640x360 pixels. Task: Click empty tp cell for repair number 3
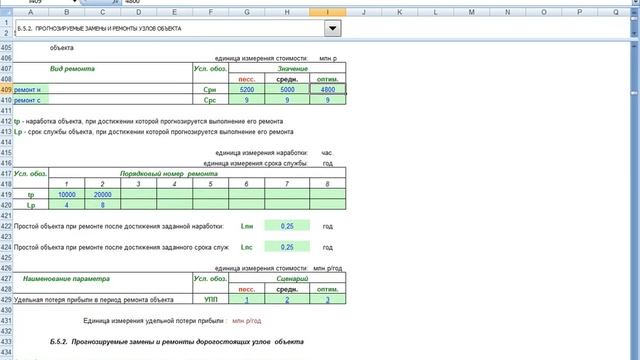[138, 195]
